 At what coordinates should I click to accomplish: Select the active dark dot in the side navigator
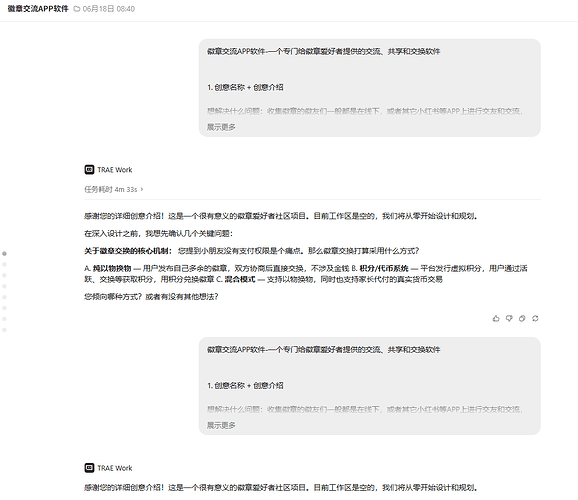(x=4, y=254)
